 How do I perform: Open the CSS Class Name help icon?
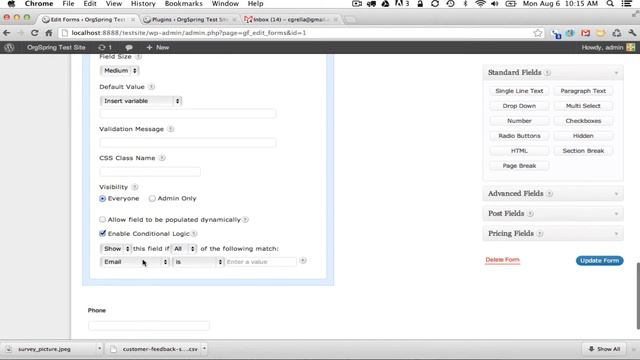tap(162, 158)
